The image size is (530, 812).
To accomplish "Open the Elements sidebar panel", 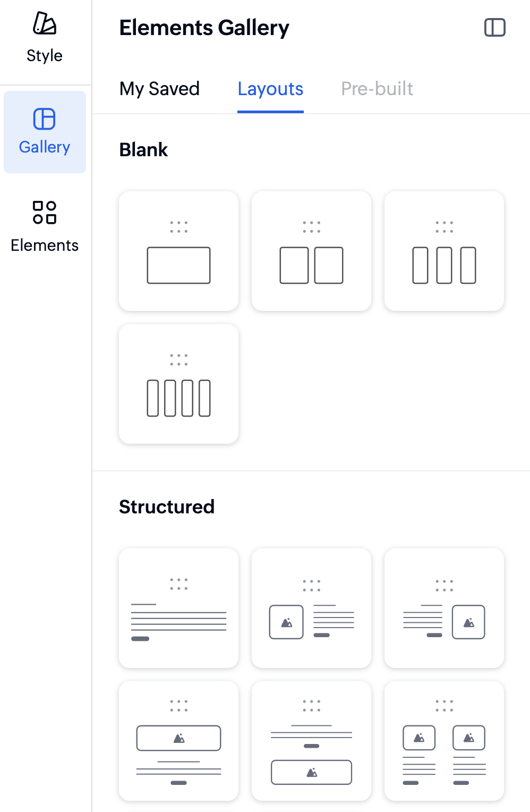I will [x=45, y=226].
